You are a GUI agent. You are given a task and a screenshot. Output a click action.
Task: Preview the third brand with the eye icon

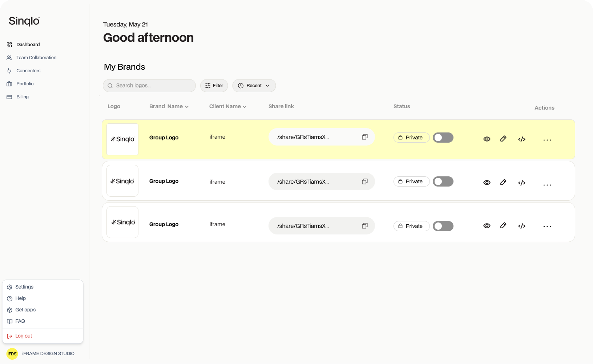click(x=487, y=226)
